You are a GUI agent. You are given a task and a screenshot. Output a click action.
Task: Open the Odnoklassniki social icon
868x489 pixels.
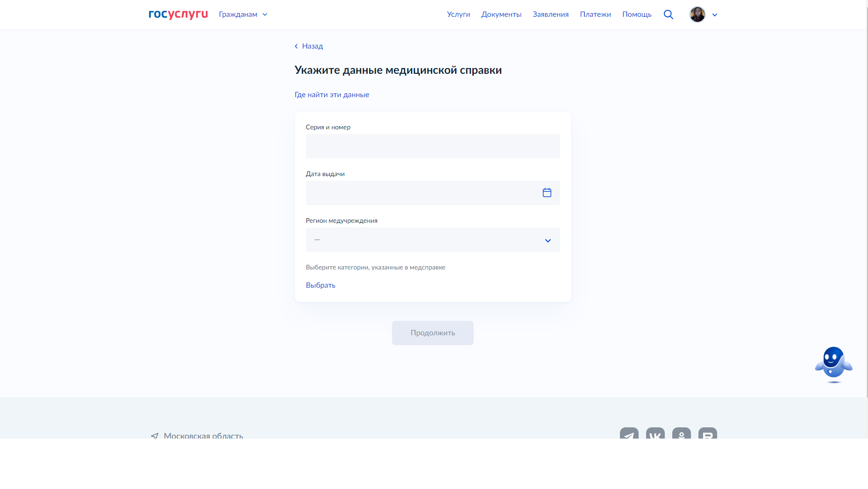point(681,434)
